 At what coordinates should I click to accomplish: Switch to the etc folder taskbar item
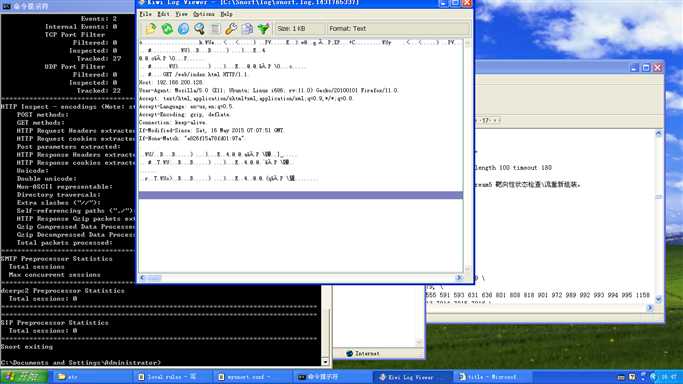point(91,377)
